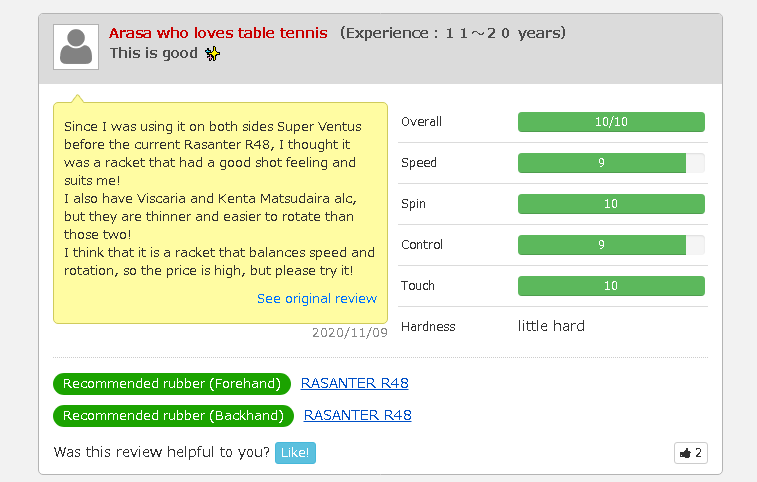The width and height of the screenshot is (757, 482).
Task: Click the 'little hard' hardness value
Action: 551,326
